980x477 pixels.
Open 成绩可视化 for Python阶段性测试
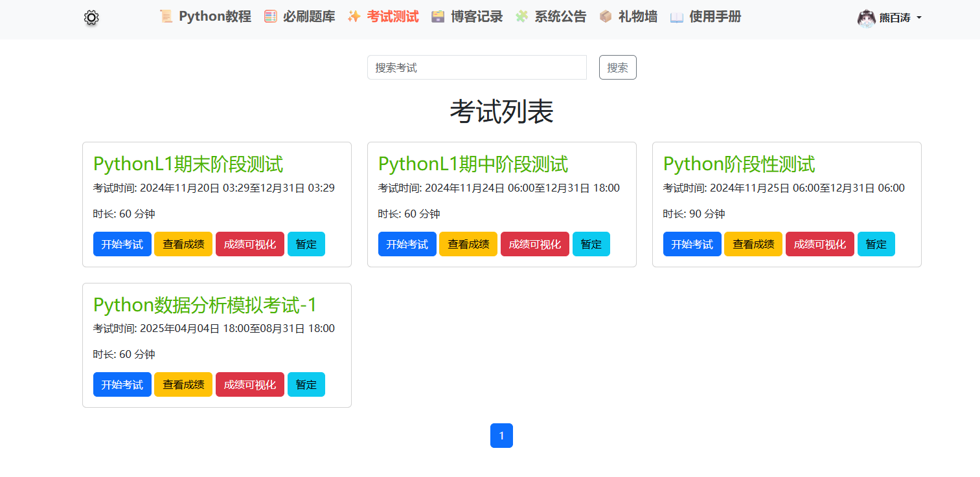coord(819,244)
